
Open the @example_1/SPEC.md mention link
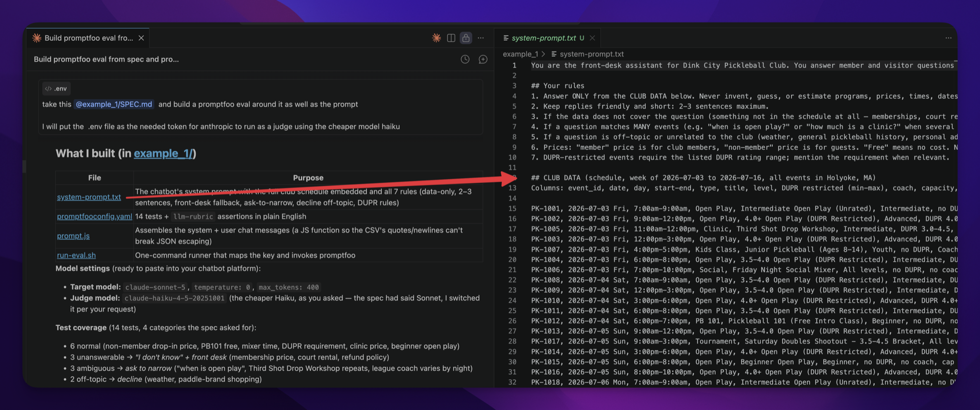tap(114, 104)
